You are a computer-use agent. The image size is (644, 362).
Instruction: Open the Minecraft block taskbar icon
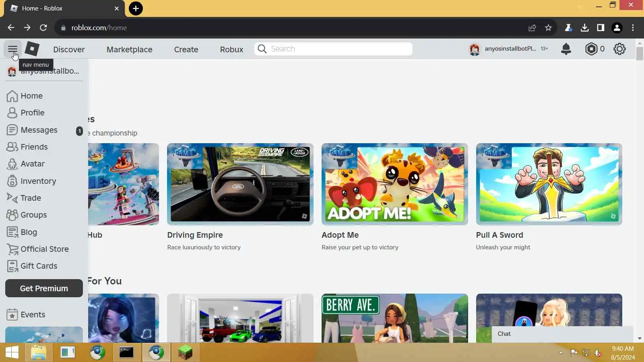click(x=185, y=353)
